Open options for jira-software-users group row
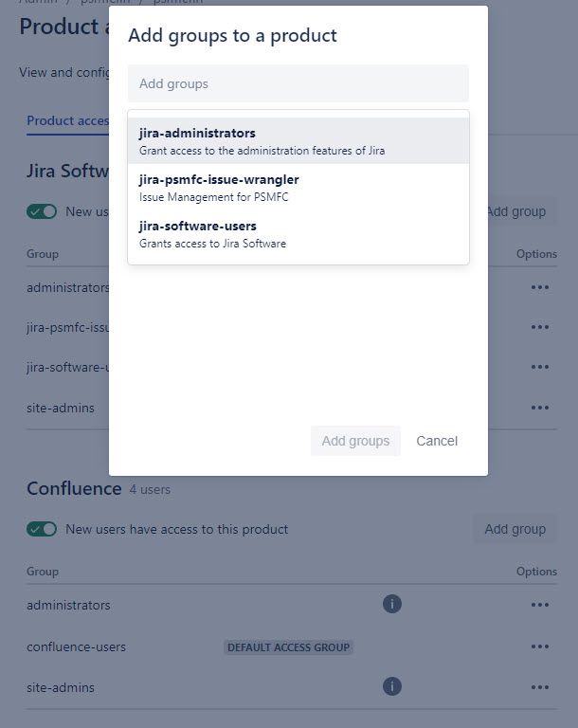 coord(540,367)
